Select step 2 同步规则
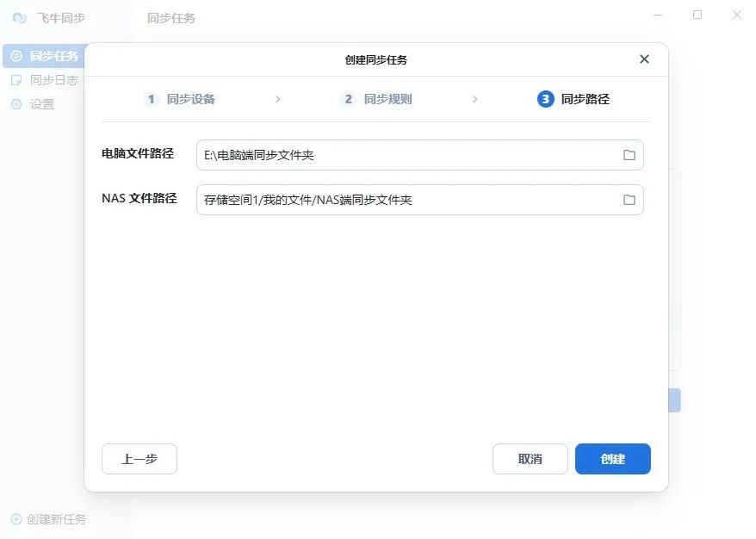Image resolution: width=756 pixels, height=539 pixels. pos(376,99)
